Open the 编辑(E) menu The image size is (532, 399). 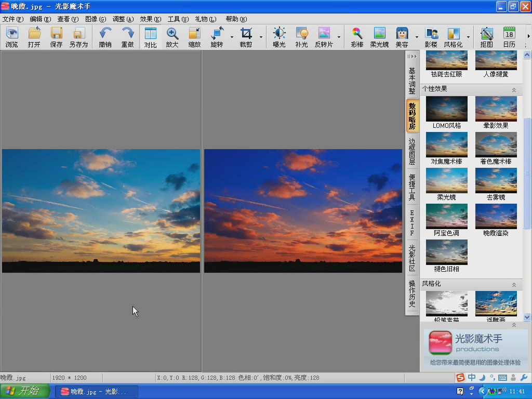(x=41, y=19)
